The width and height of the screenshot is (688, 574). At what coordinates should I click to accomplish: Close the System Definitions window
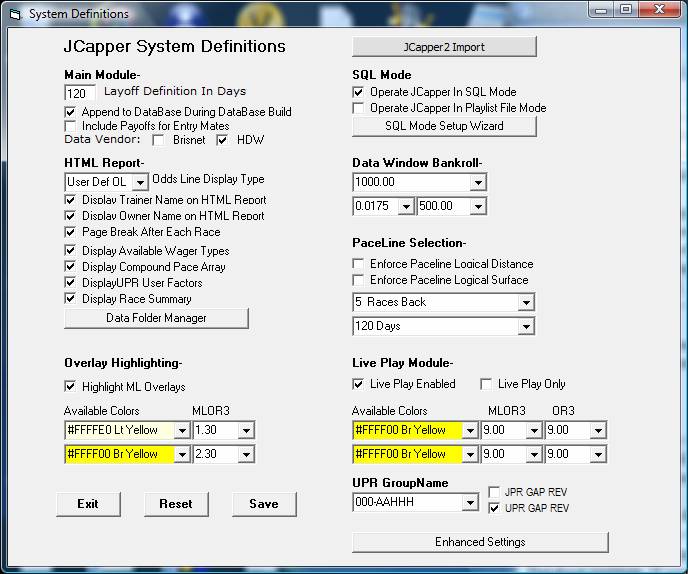click(x=659, y=10)
